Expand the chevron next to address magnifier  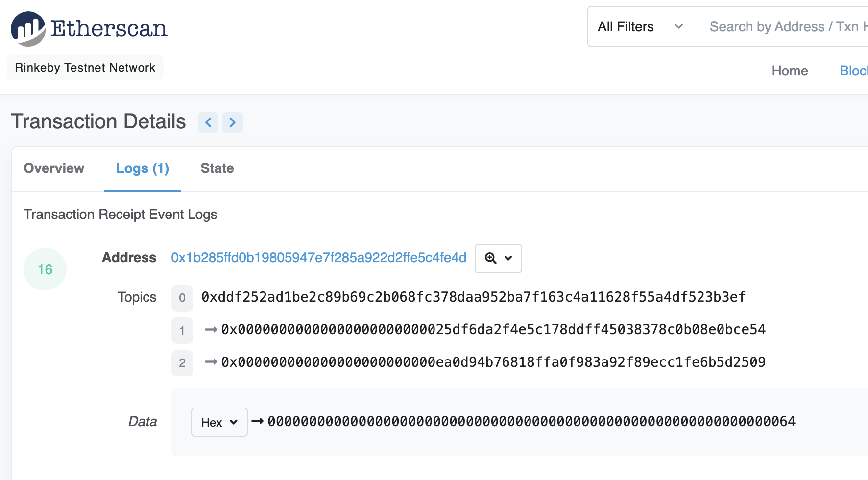(508, 258)
